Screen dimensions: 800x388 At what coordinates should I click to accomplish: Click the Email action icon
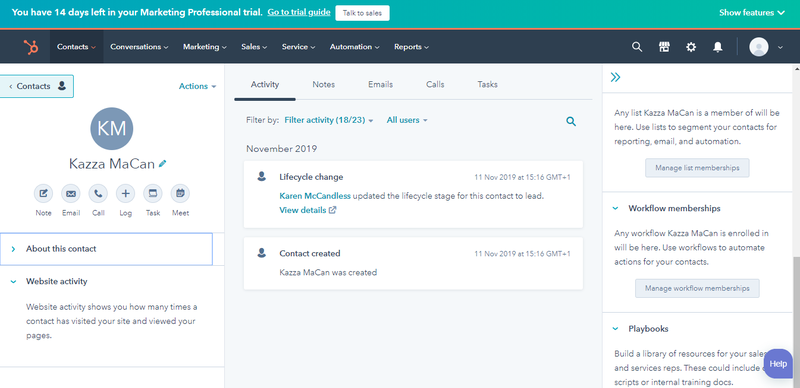pyautogui.click(x=71, y=193)
